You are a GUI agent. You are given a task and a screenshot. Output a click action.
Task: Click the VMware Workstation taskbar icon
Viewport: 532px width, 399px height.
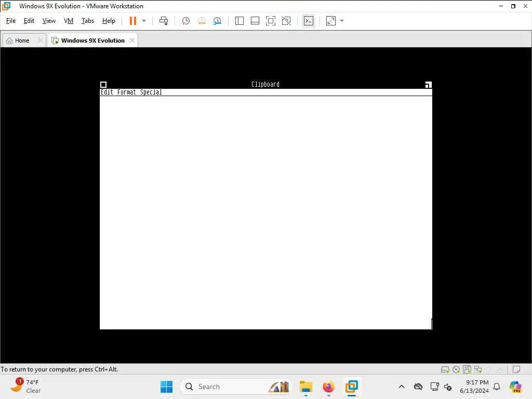(352, 387)
